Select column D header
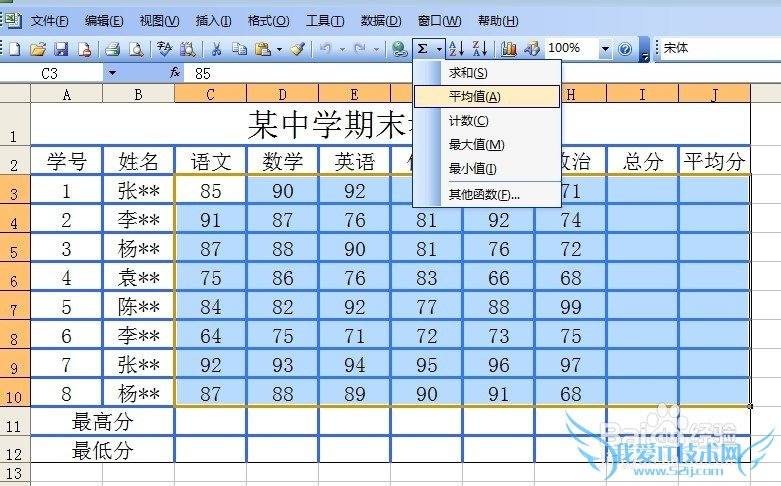 point(282,94)
